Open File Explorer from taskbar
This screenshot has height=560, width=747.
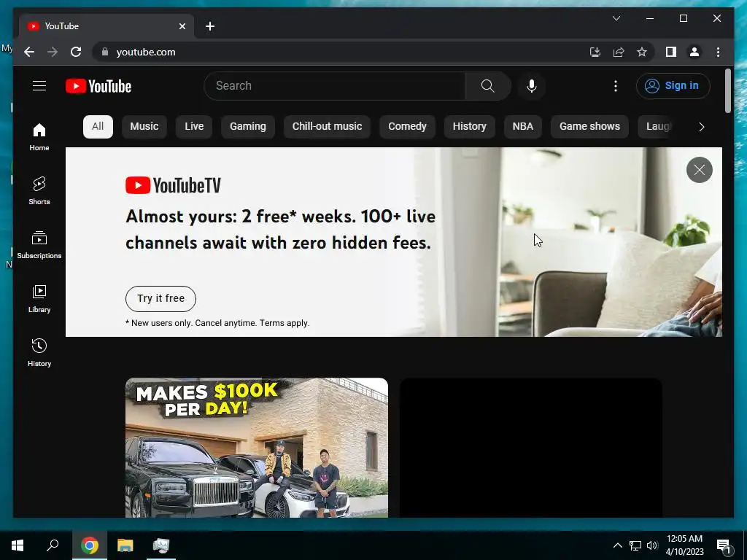pyautogui.click(x=125, y=545)
